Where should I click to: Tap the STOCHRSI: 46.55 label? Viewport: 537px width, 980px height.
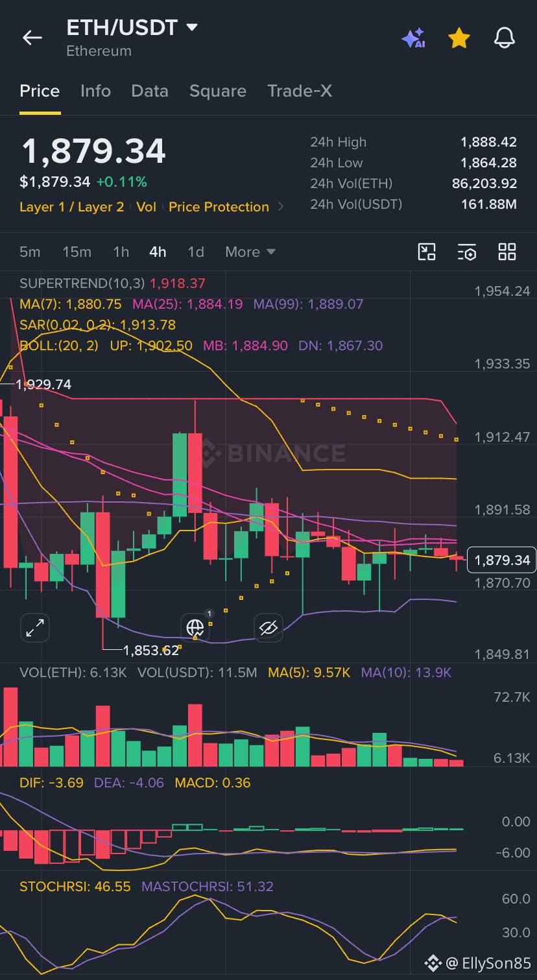(75, 887)
